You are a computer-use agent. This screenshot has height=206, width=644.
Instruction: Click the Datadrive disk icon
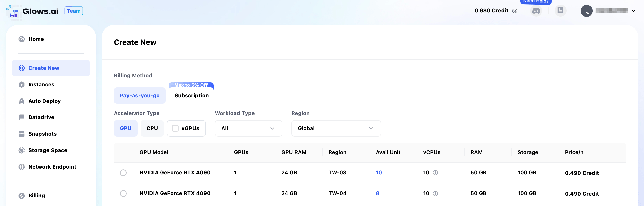point(22,118)
